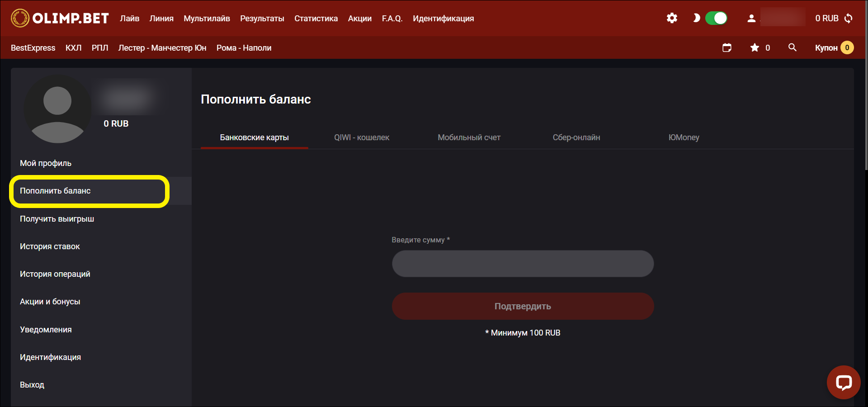Open История операций in sidebar
The image size is (868, 407).
coord(101,274)
